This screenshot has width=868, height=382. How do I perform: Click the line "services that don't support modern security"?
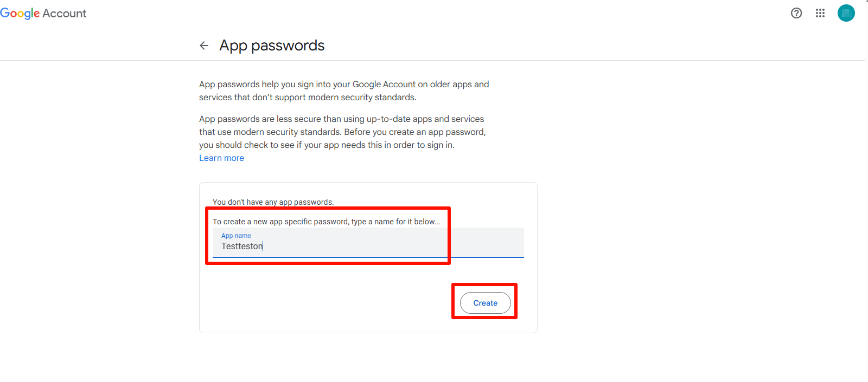click(308, 98)
